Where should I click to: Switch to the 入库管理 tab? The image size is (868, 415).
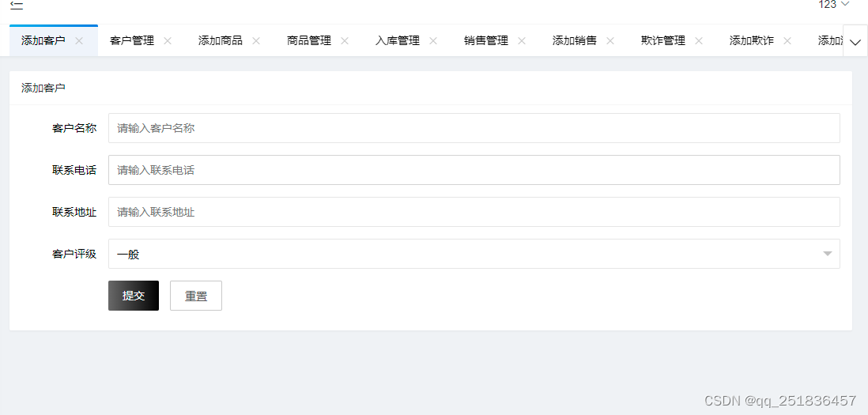(x=398, y=40)
